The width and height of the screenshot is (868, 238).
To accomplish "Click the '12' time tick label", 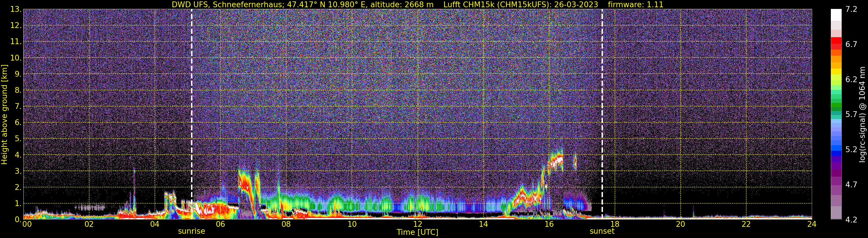I will (417, 224).
